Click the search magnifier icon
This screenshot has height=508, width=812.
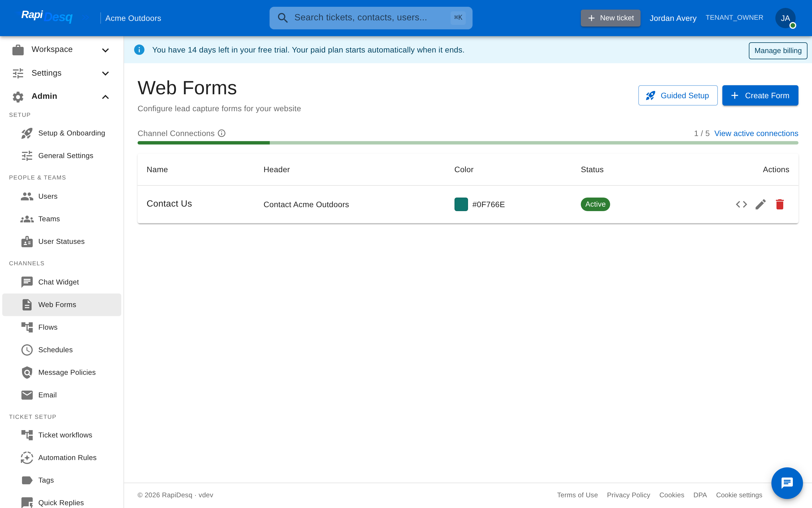pyautogui.click(x=283, y=18)
